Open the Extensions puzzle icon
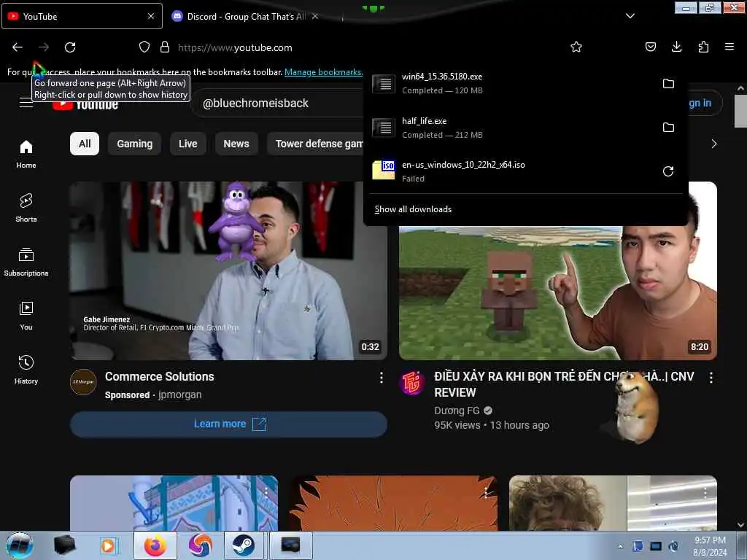This screenshot has height=560, width=747. click(703, 47)
